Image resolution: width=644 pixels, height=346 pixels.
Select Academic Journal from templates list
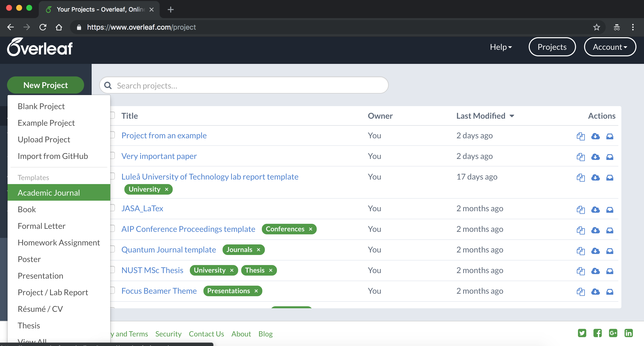tap(48, 193)
